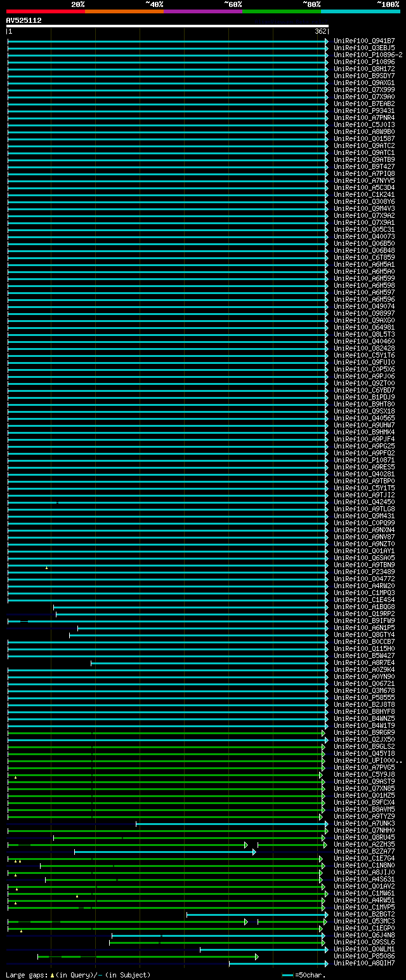Select the UniRef100_C5Y9J8 label

(364, 775)
